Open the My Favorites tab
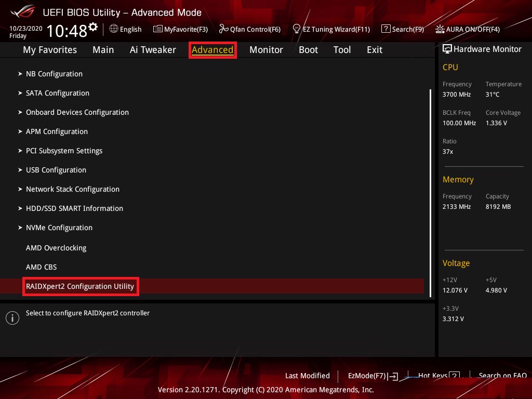The width and height of the screenshot is (532, 399). [50, 50]
